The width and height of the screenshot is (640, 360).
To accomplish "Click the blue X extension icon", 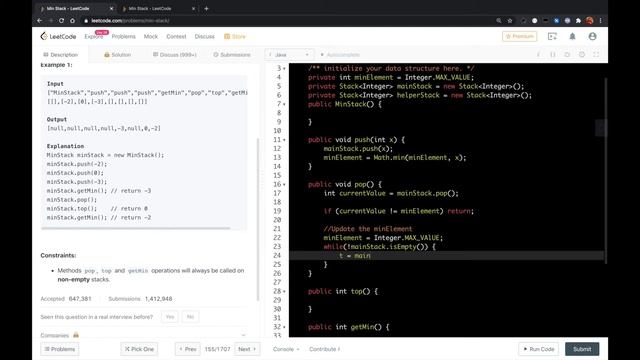I will pyautogui.click(x=556, y=20).
